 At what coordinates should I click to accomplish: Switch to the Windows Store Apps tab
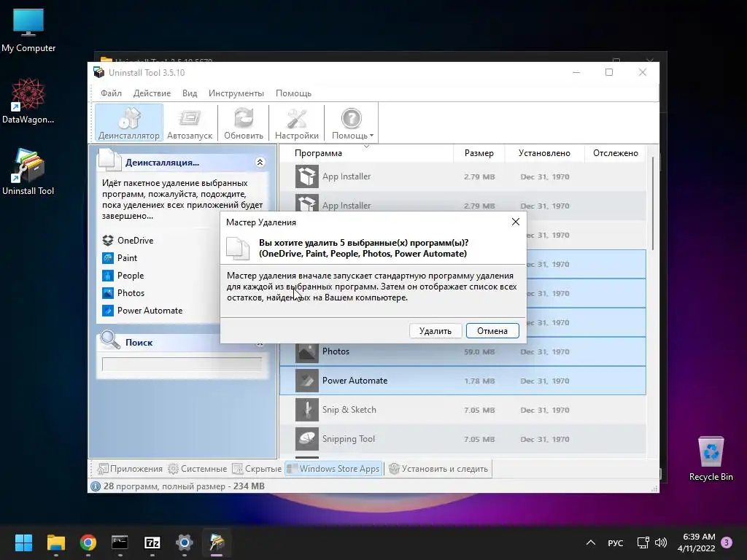coord(333,469)
